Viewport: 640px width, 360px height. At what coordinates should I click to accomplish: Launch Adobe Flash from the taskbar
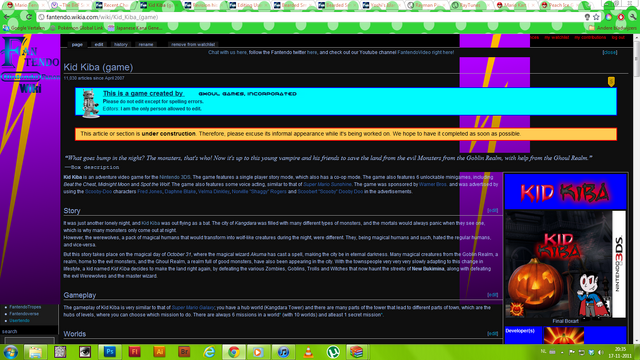(134, 352)
